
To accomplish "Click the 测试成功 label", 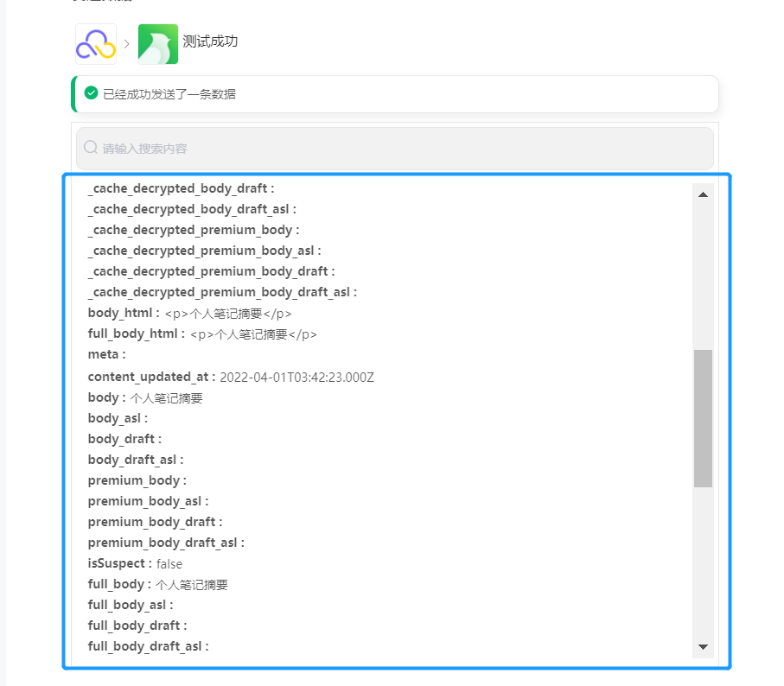I will [x=210, y=41].
